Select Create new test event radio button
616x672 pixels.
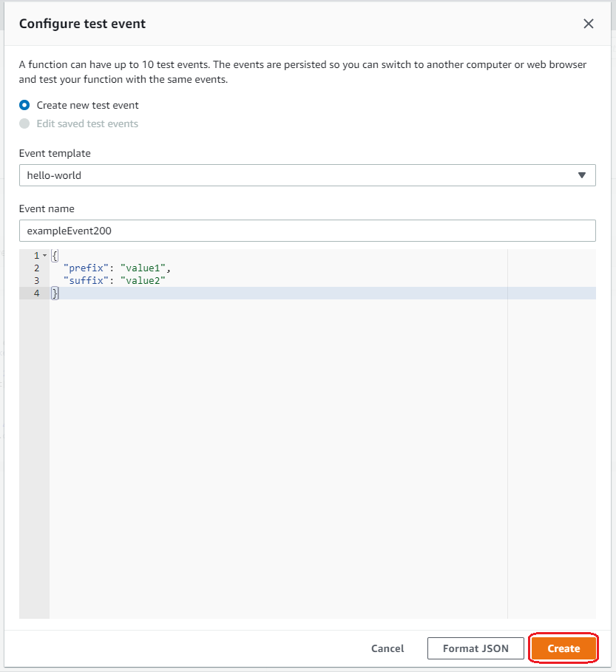[24, 105]
